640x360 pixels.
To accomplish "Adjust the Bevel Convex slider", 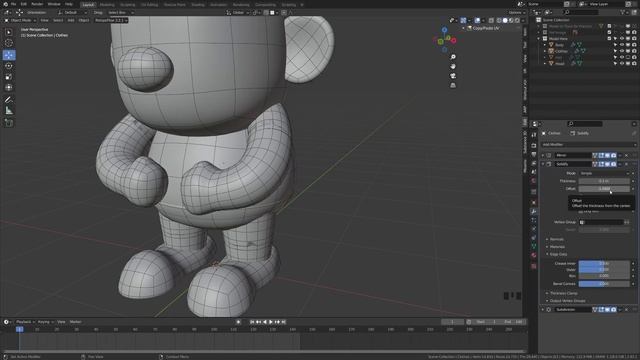I will pyautogui.click(x=604, y=284).
